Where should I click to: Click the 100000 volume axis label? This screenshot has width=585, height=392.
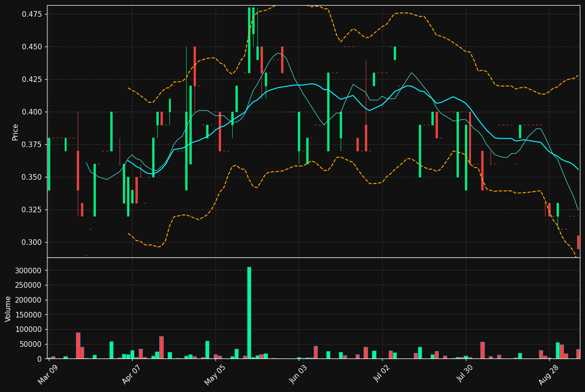click(x=30, y=330)
